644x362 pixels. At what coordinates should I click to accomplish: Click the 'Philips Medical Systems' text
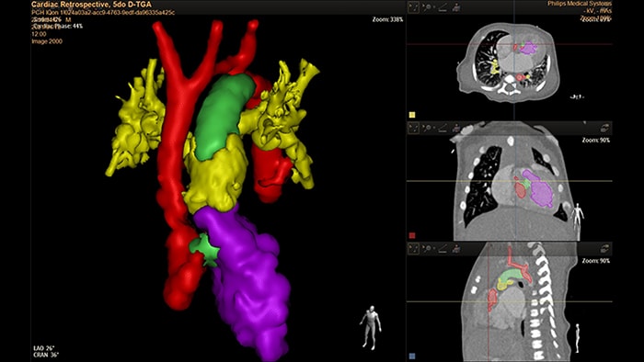click(x=579, y=4)
